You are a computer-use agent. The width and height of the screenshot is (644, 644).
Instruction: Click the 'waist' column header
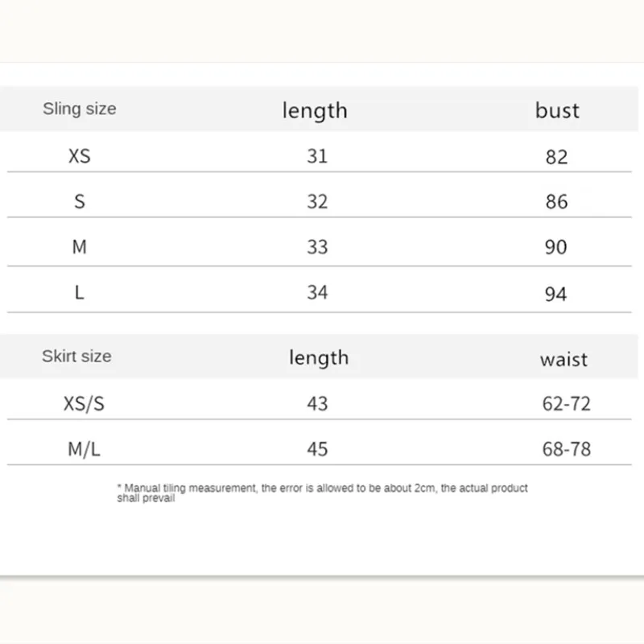(x=563, y=359)
